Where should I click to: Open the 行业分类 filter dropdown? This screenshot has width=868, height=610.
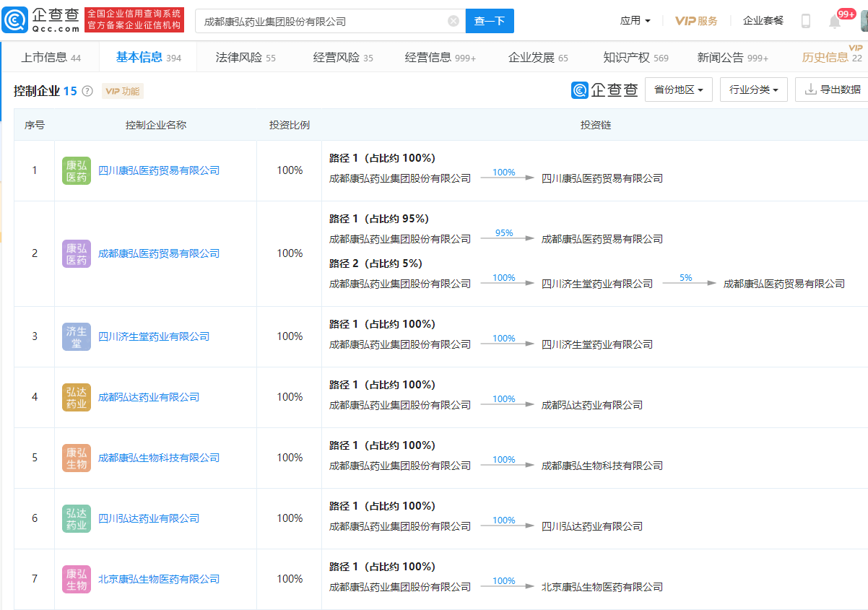coord(753,90)
